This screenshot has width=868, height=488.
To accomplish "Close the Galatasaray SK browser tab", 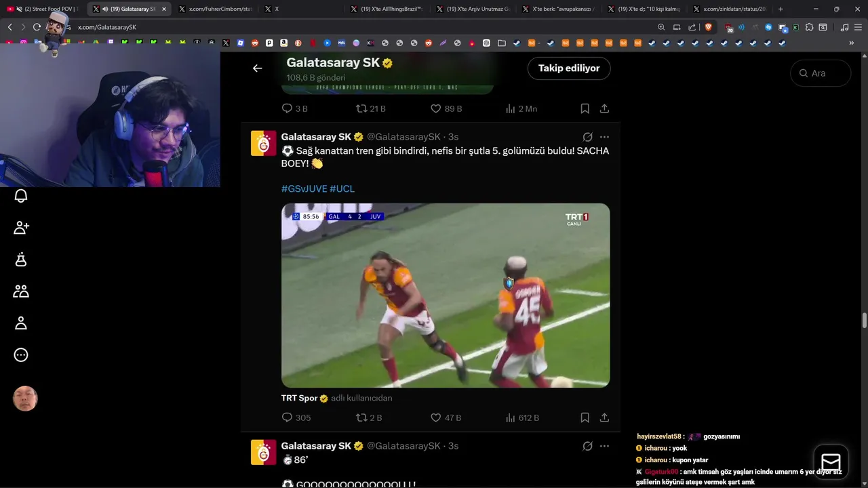I will (164, 9).
